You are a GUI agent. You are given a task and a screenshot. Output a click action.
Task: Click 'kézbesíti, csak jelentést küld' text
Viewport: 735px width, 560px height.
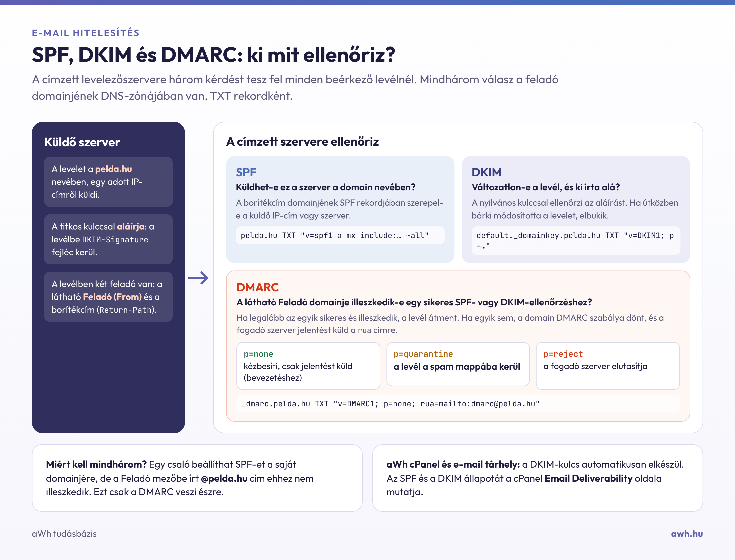click(x=298, y=366)
